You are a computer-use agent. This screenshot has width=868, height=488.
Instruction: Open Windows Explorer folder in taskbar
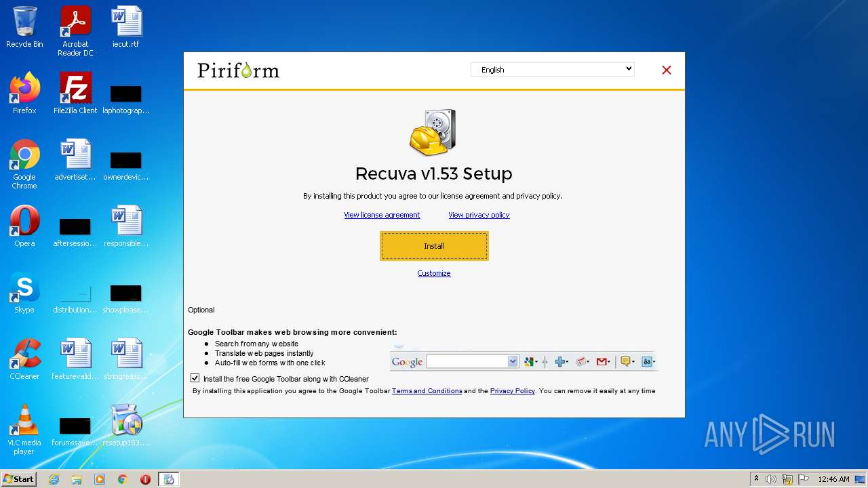(77, 479)
